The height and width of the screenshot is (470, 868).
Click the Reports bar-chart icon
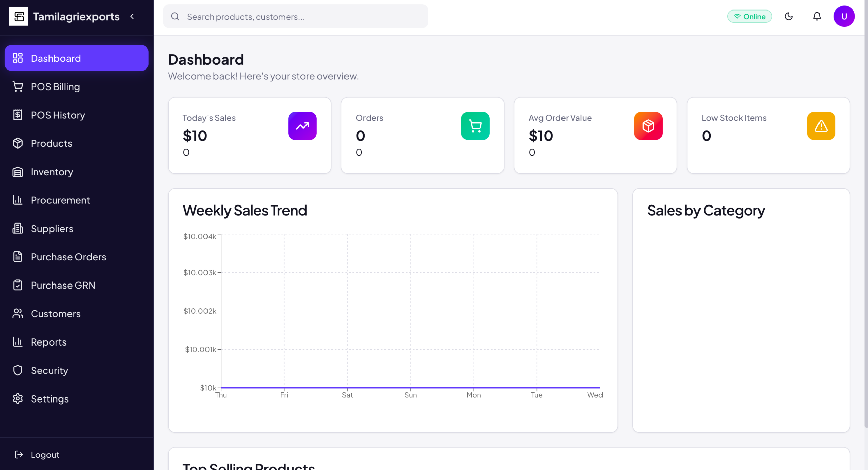click(18, 342)
